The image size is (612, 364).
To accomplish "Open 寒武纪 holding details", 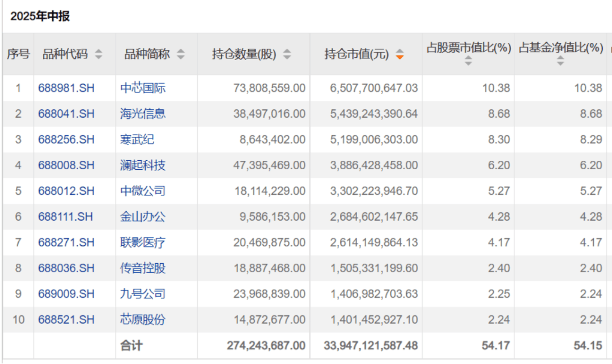I will click(137, 139).
